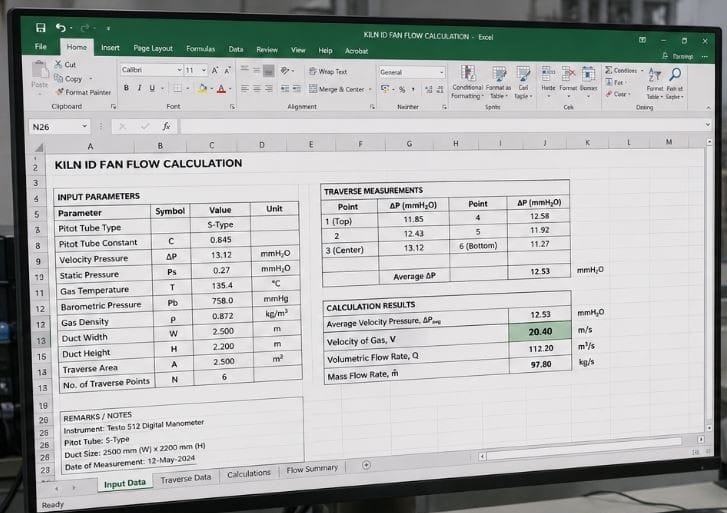Click the Insert Function fx icon
This screenshot has width=727, height=513.
(166, 126)
